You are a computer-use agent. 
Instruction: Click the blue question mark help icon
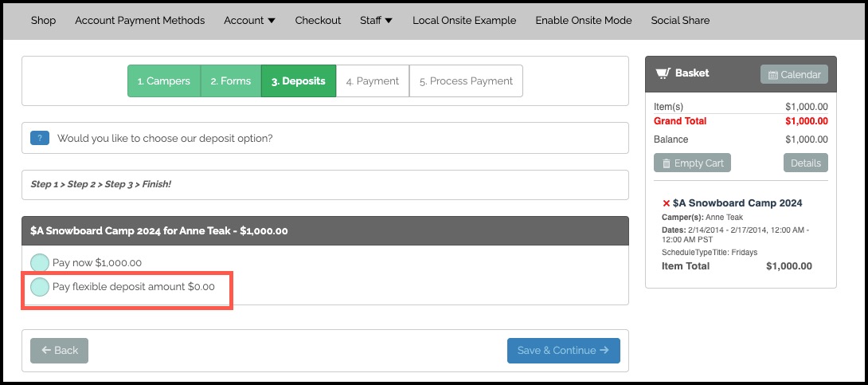[x=40, y=138]
